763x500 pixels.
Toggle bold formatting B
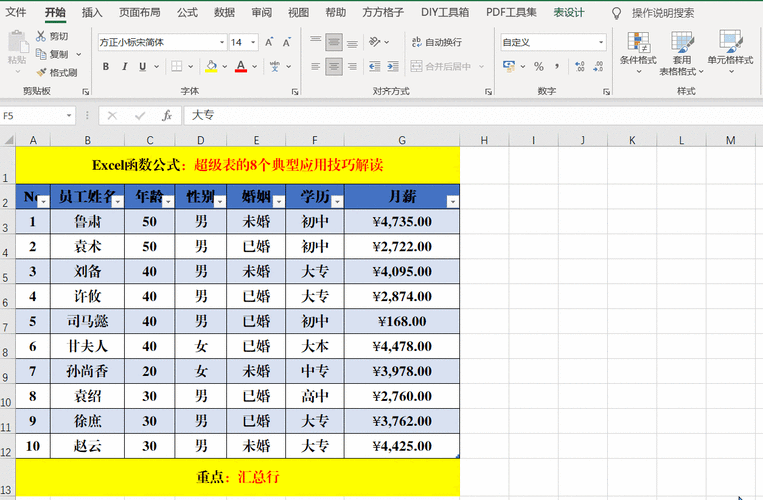coord(106,67)
